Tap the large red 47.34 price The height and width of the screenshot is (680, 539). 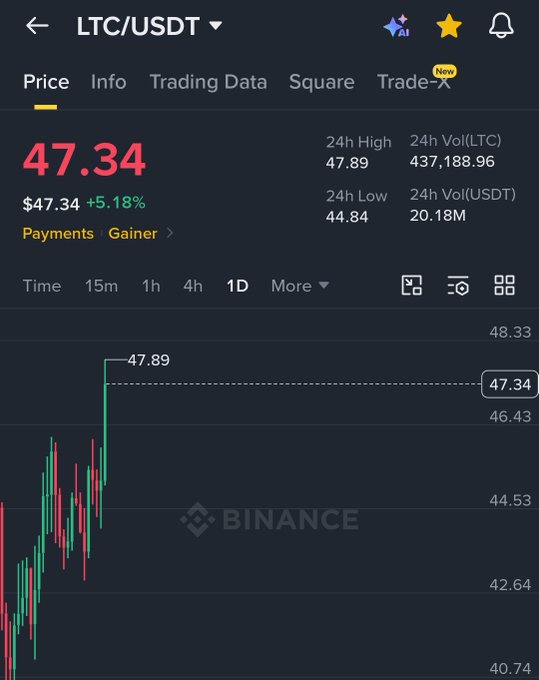pos(84,160)
